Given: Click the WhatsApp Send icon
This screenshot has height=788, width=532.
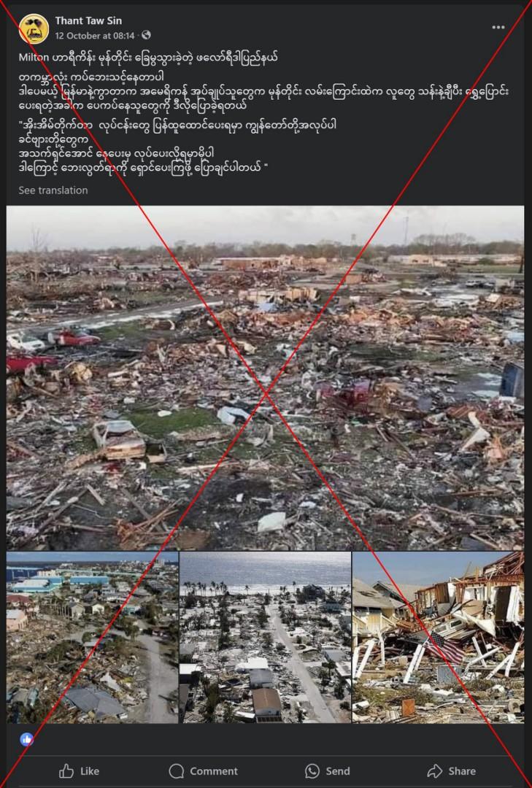Looking at the screenshot, I should click(x=312, y=771).
